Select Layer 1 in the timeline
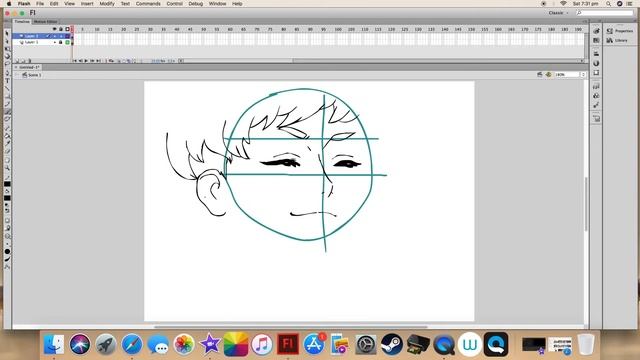The image size is (640, 360). 32,42
